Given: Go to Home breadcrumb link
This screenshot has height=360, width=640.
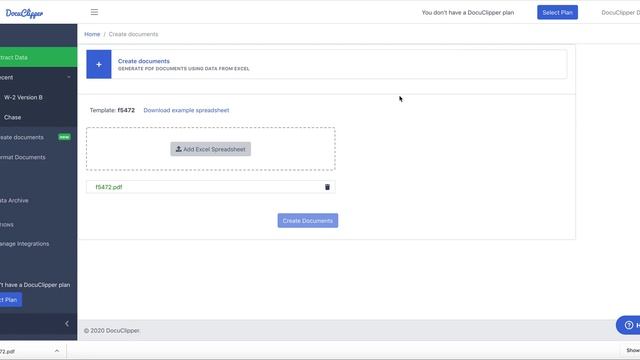Looking at the screenshot, I should [92, 34].
